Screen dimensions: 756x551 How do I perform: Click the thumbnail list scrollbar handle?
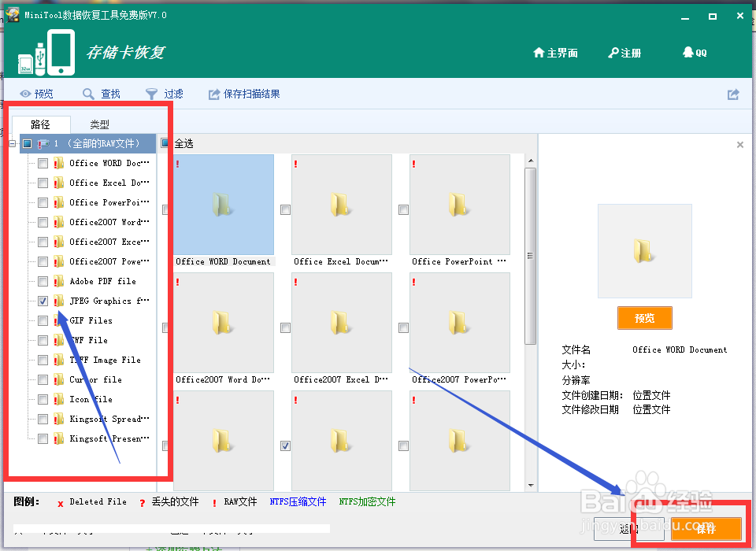click(x=530, y=256)
